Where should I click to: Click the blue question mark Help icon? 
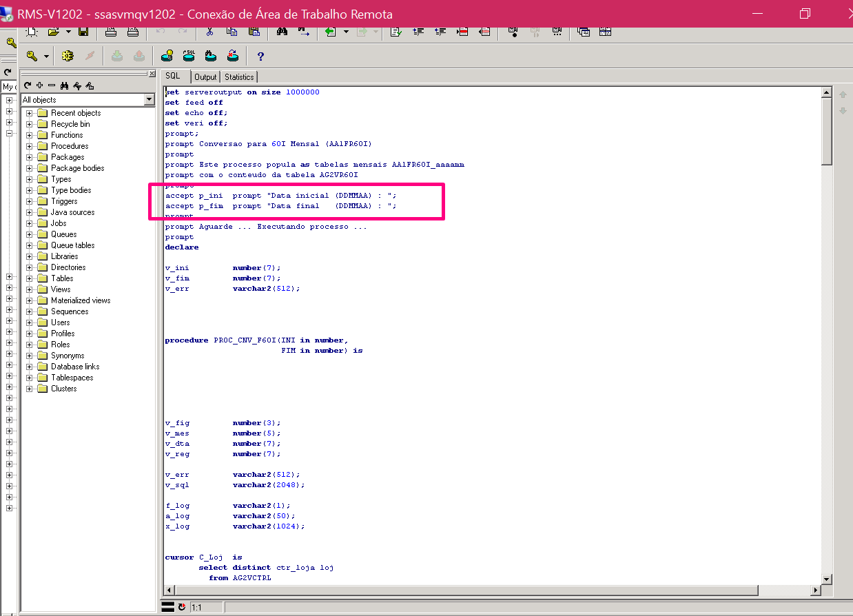(260, 57)
